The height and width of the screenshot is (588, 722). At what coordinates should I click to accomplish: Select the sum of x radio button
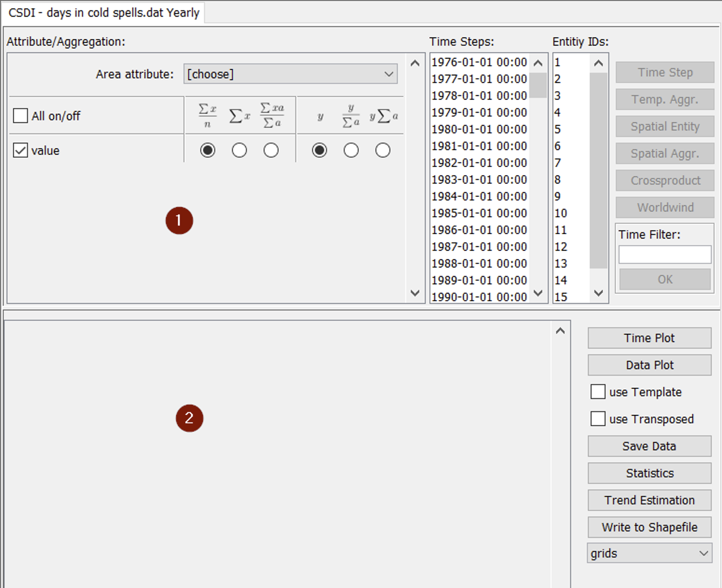239,151
